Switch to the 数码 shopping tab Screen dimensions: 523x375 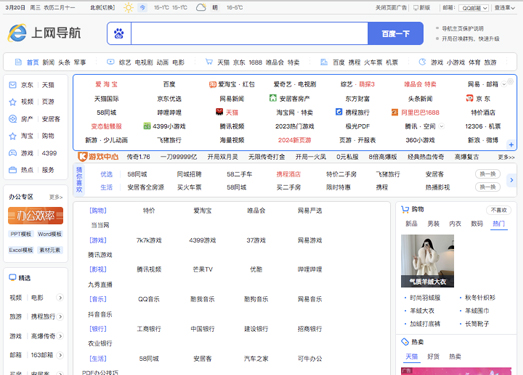coord(477,224)
